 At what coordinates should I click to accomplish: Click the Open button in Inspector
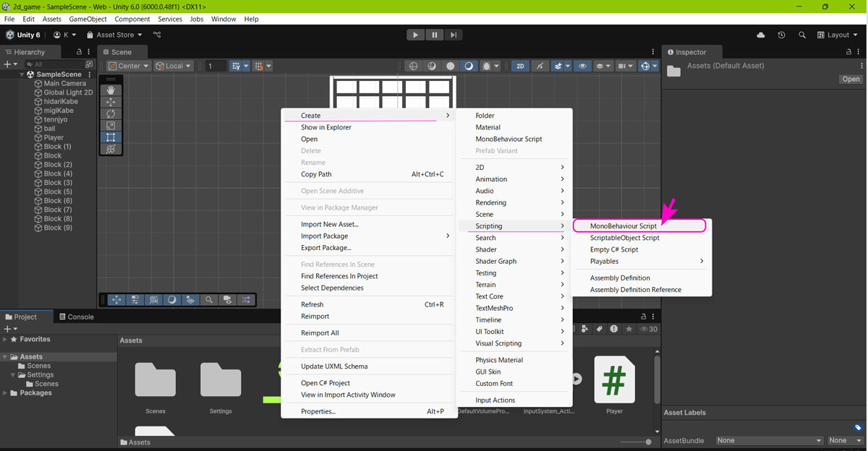851,80
